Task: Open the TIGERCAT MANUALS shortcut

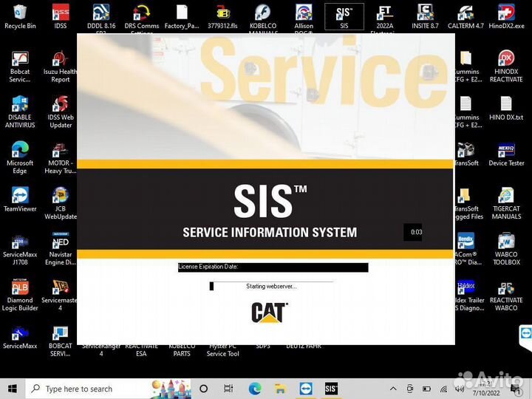Action: (x=506, y=204)
